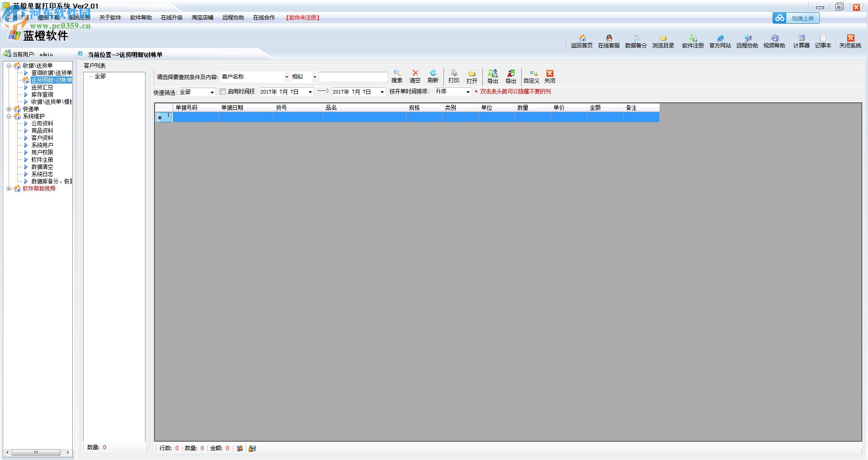Open the 记事本 notepad
868x460 pixels.
pyautogui.click(x=823, y=41)
